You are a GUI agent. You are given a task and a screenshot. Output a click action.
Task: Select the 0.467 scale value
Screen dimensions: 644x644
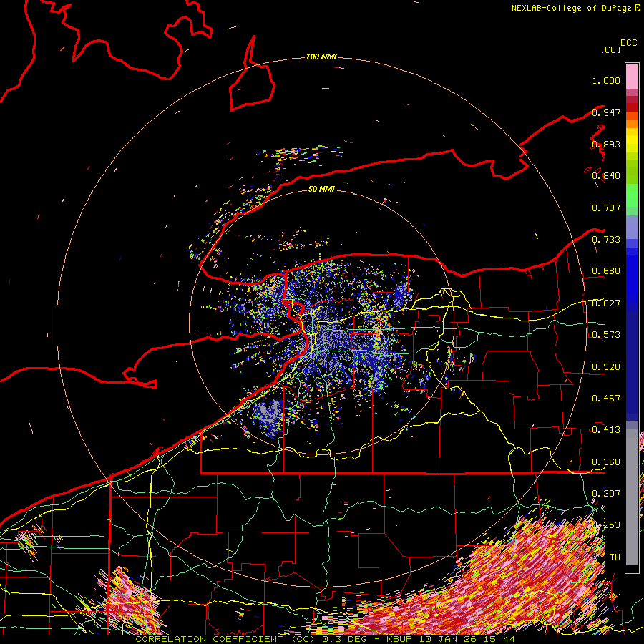[606, 399]
